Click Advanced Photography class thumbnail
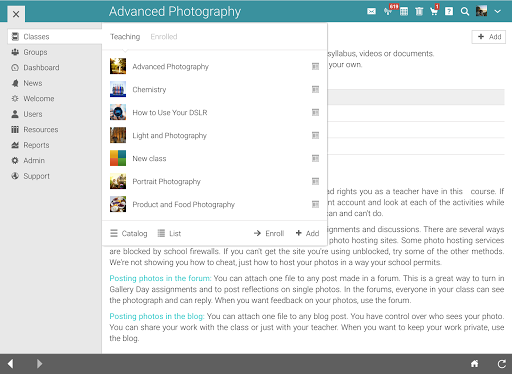512x374 pixels. pos(118,66)
